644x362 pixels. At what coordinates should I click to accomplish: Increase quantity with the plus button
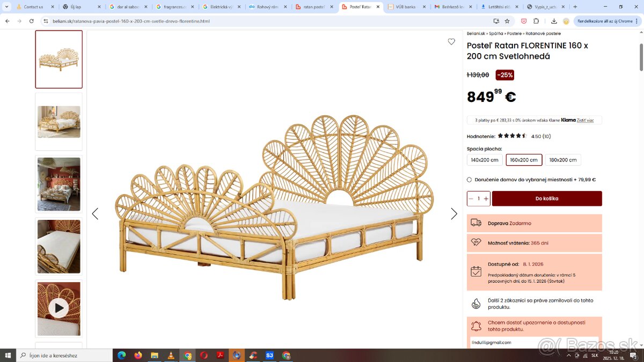click(x=486, y=198)
